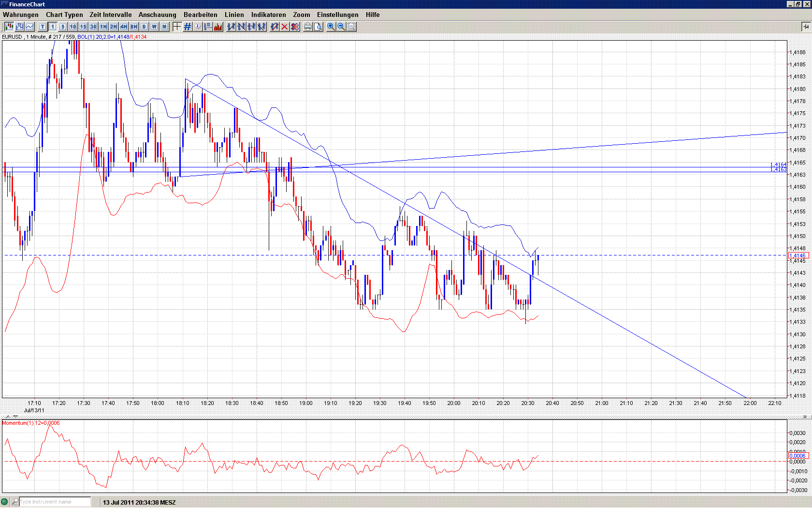The height and width of the screenshot is (508, 812).
Task: Select the weekly (W) interval button
Action: point(154,27)
